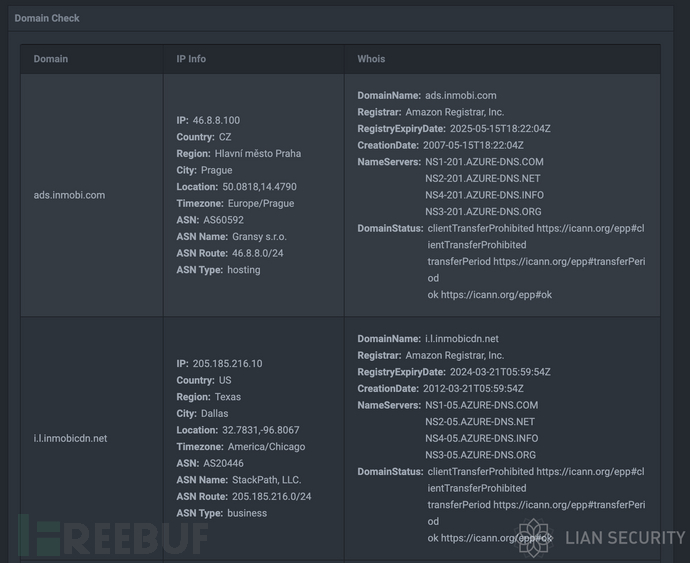The height and width of the screenshot is (563, 690).
Task: Click Timezone America/Chicago
Action: [266, 447]
